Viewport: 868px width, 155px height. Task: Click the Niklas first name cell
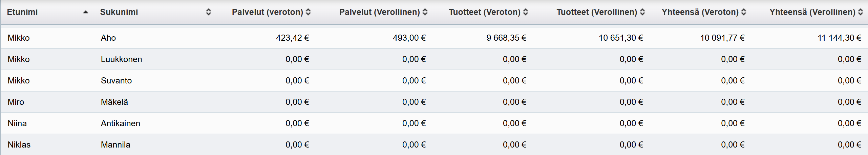click(19, 145)
